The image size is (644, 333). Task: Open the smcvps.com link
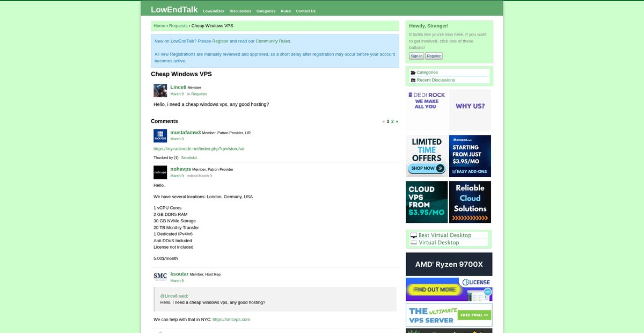point(231,320)
